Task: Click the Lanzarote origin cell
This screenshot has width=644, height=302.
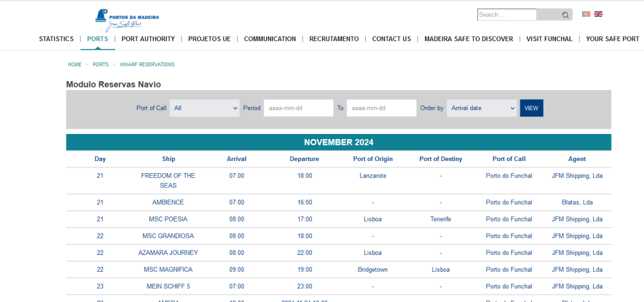Action: [x=372, y=176]
